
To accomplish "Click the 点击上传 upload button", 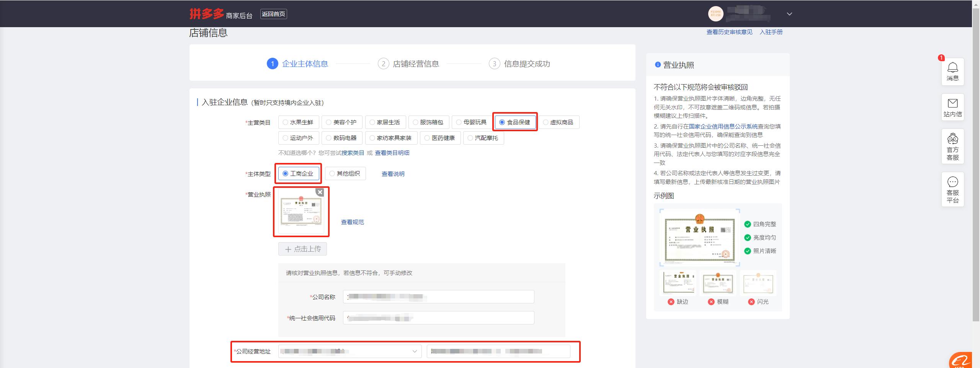I will point(302,249).
